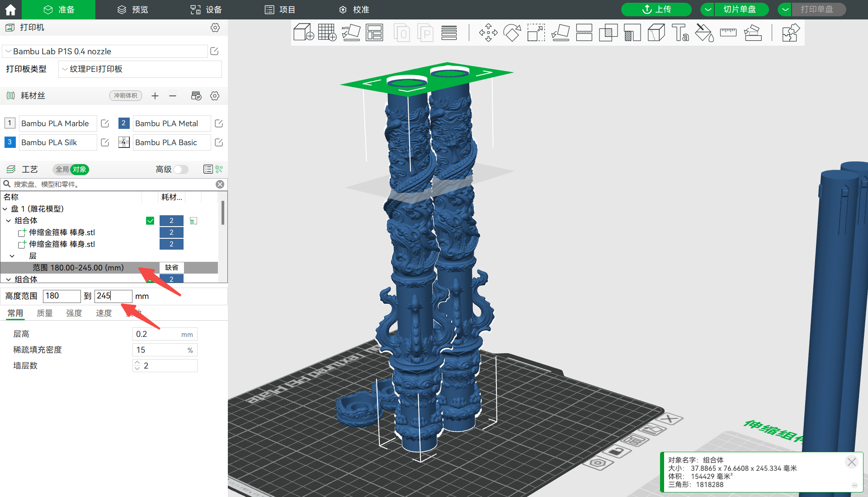Open the Bambu PLA Metal filament dropdown
The width and height of the screenshot is (868, 497).
point(172,123)
